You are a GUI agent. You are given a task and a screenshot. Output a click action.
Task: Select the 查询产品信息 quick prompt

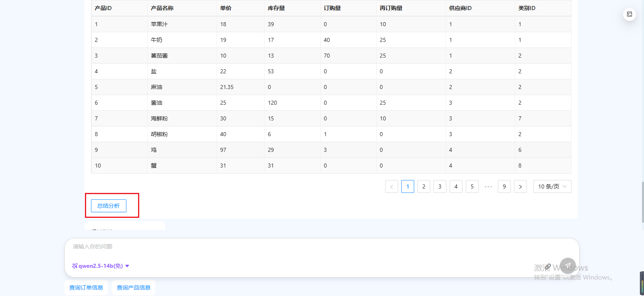(x=134, y=288)
